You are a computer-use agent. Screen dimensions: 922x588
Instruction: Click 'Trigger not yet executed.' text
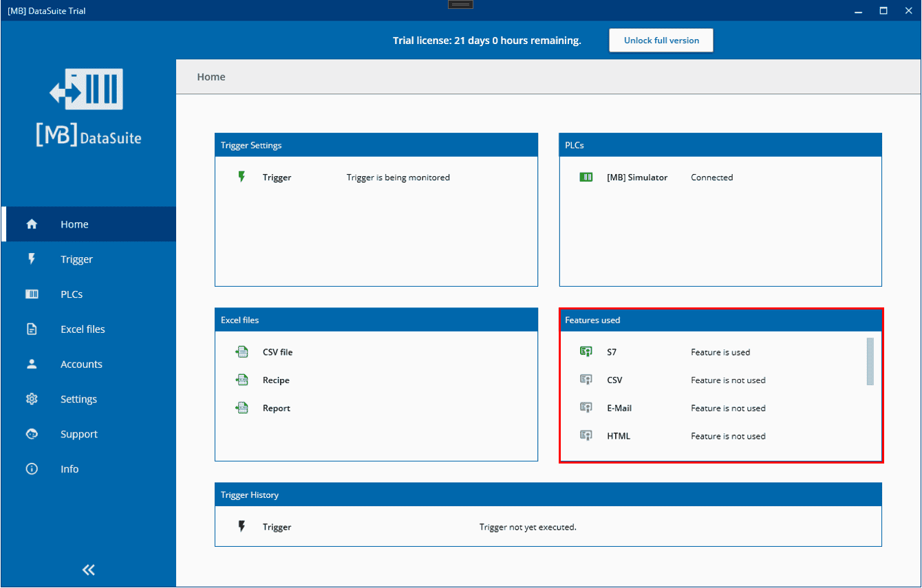tap(528, 527)
